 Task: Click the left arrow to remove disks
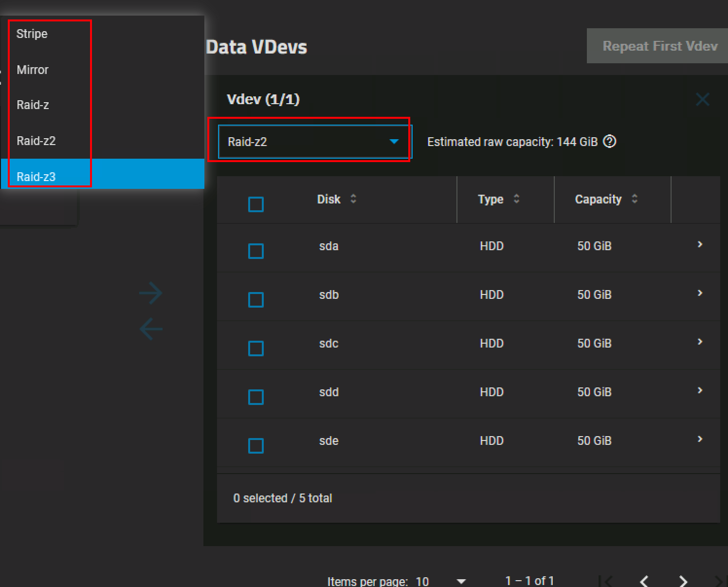(150, 329)
